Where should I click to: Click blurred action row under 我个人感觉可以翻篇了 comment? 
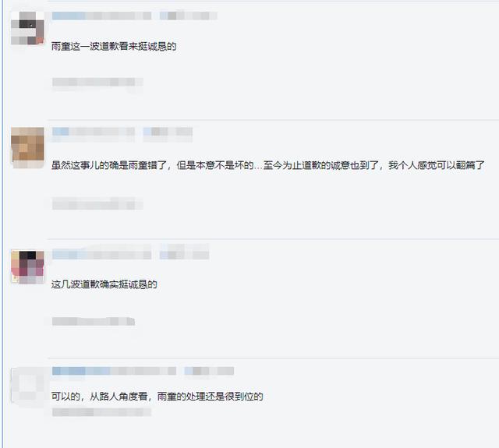[x=97, y=204]
